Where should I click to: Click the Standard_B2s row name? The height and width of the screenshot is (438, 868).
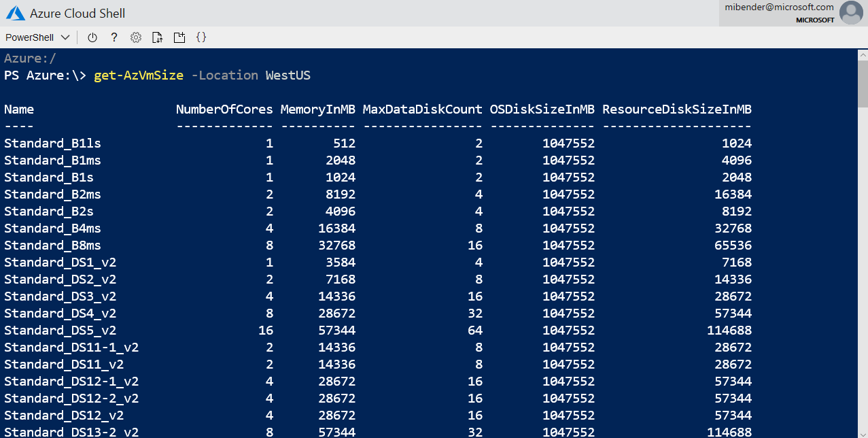point(49,212)
